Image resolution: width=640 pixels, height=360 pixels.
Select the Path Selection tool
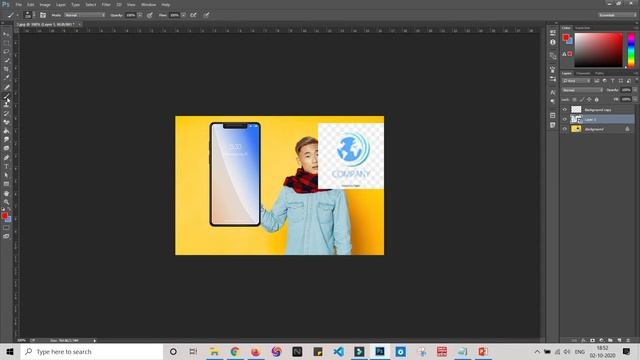[x=6, y=175]
